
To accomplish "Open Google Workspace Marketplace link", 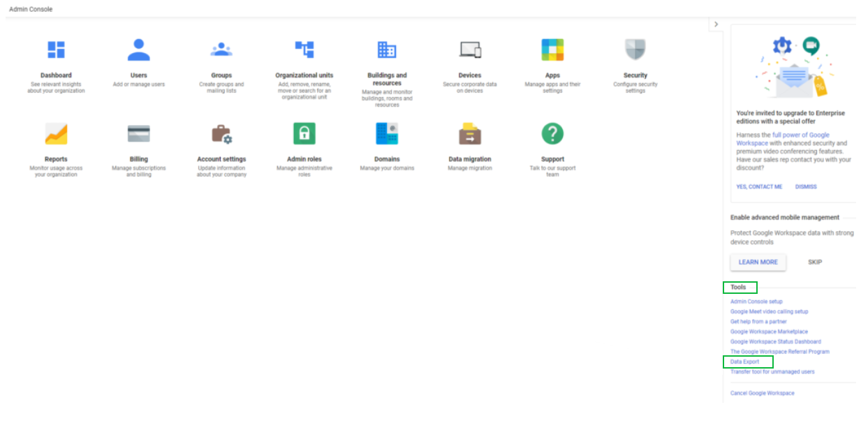I will [x=769, y=332].
